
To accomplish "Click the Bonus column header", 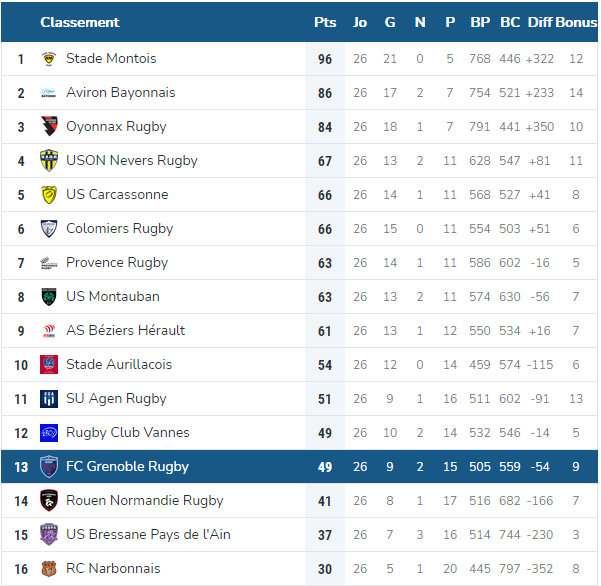I will pos(576,22).
